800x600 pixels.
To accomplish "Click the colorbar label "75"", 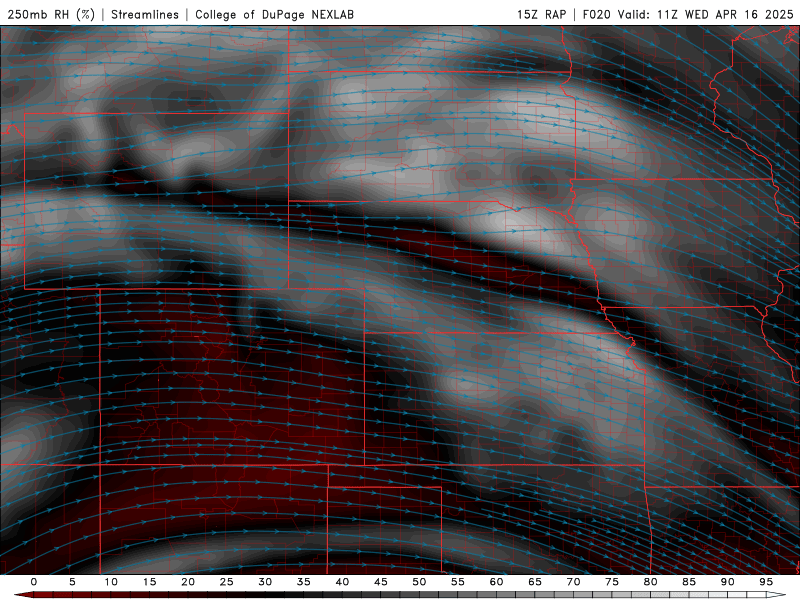I will tap(612, 582).
